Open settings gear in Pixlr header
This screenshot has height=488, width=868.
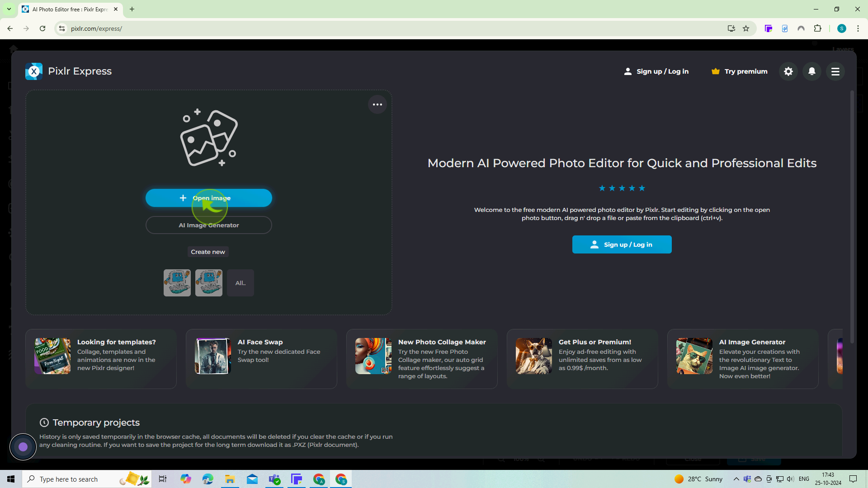pyautogui.click(x=788, y=71)
